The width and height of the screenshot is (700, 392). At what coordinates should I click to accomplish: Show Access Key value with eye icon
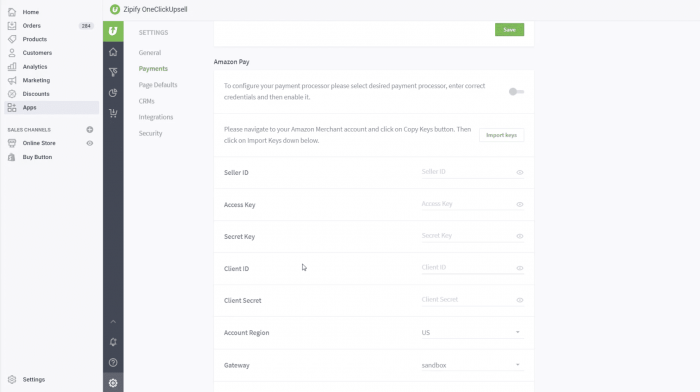520,204
